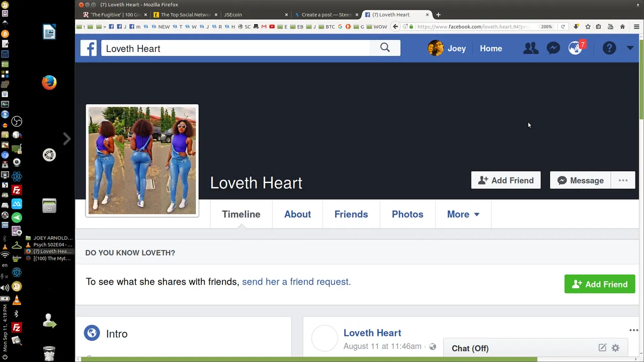Screen dimensions: 644x362
Task: Reload the page with refresh icon
Action: tap(563, 27)
